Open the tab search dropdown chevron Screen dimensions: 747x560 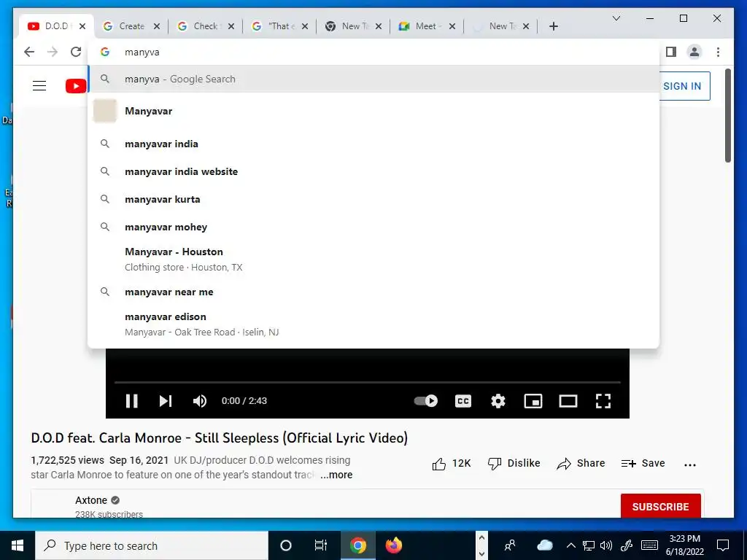[x=616, y=18]
